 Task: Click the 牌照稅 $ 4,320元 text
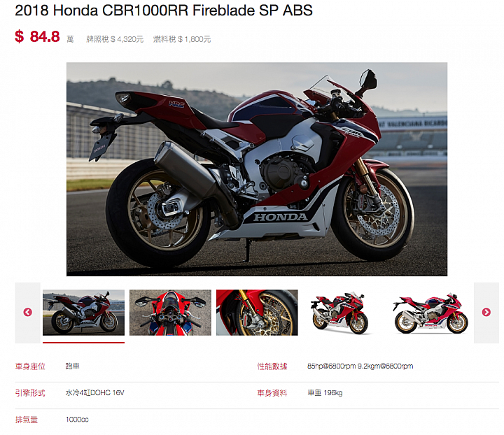(115, 39)
